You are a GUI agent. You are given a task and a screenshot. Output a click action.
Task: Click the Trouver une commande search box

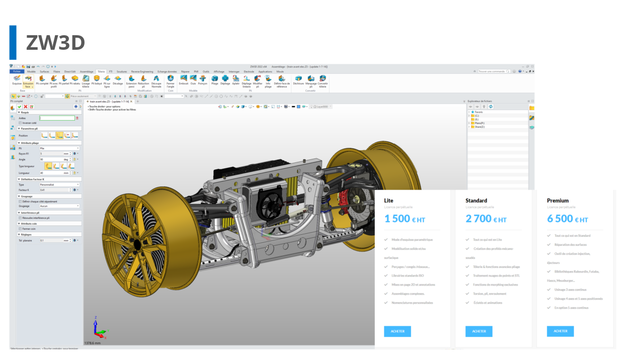click(x=494, y=71)
